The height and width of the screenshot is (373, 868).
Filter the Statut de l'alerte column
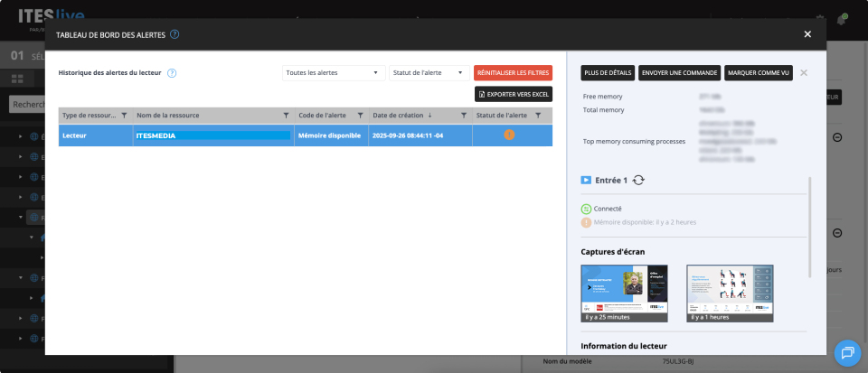coord(538,116)
